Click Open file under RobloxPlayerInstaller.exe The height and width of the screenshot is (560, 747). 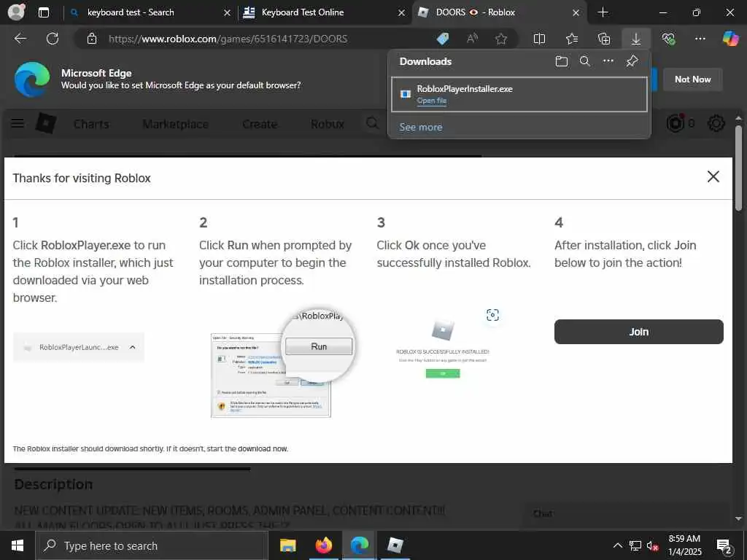pos(432,101)
